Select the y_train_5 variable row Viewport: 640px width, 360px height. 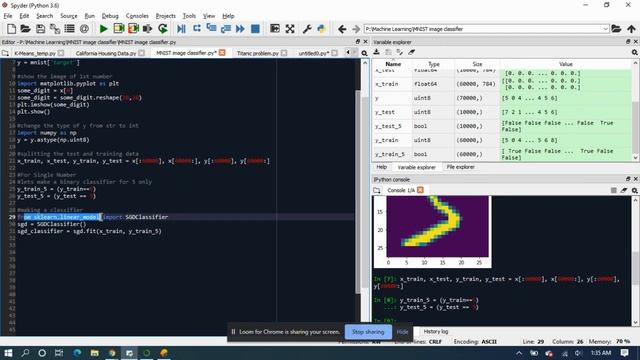pyautogui.click(x=502, y=154)
